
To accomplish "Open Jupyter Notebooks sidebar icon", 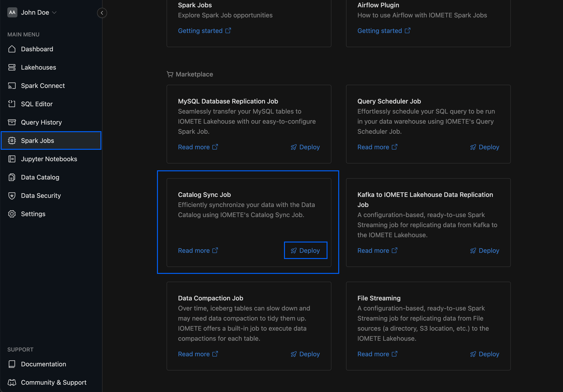I will coord(12,159).
